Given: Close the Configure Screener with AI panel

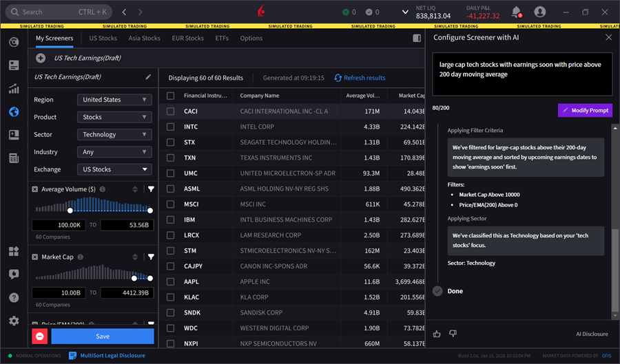Looking at the screenshot, I should [x=608, y=38].
